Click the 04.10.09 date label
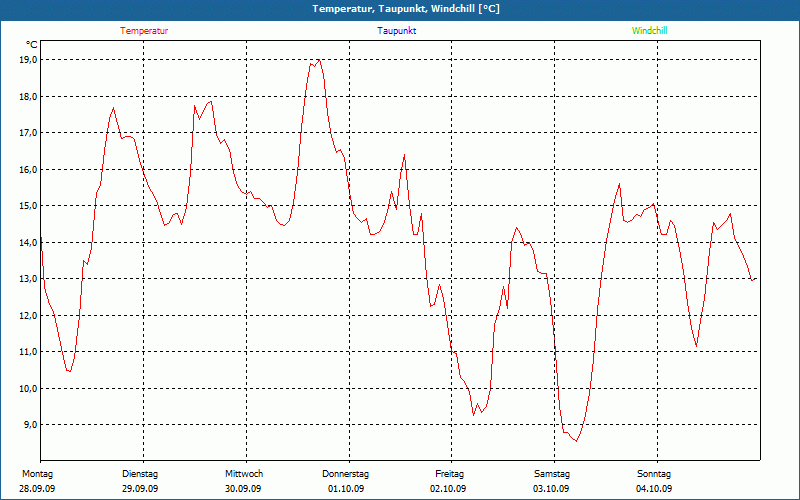This screenshot has width=800, height=500. pyautogui.click(x=654, y=489)
